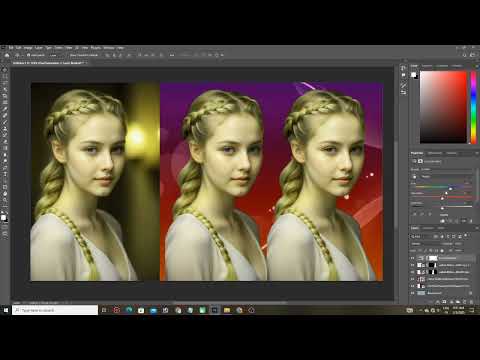Switch to the Channels tab

click(428, 228)
